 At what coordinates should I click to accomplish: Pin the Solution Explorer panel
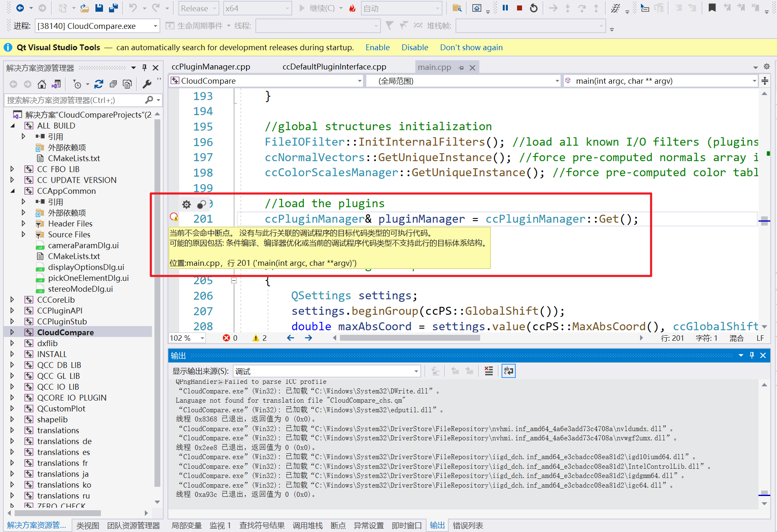tap(144, 67)
